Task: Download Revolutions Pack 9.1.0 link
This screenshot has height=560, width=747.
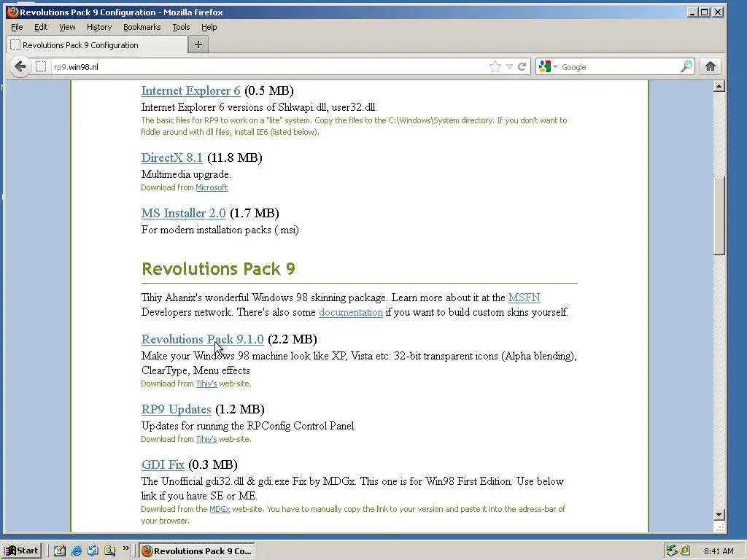Action: tap(203, 339)
